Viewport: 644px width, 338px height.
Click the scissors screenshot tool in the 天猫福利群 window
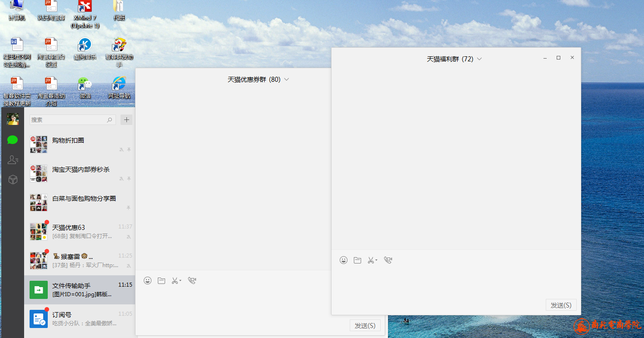point(371,260)
